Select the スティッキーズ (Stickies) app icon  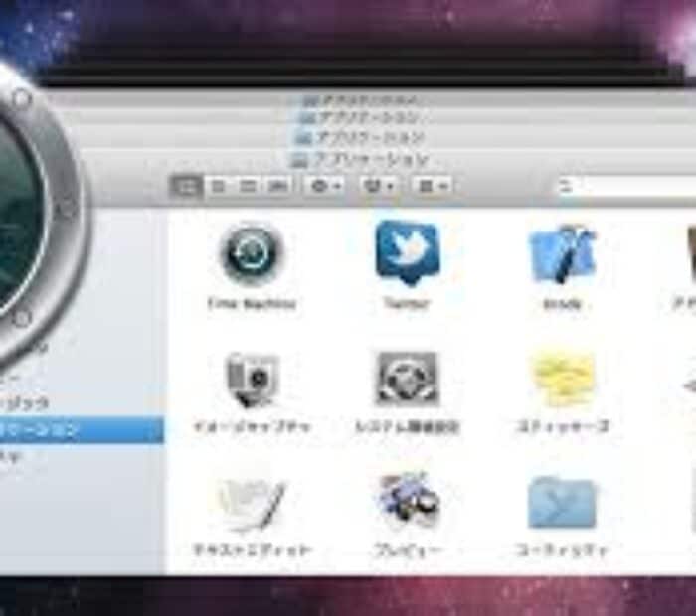(x=563, y=380)
